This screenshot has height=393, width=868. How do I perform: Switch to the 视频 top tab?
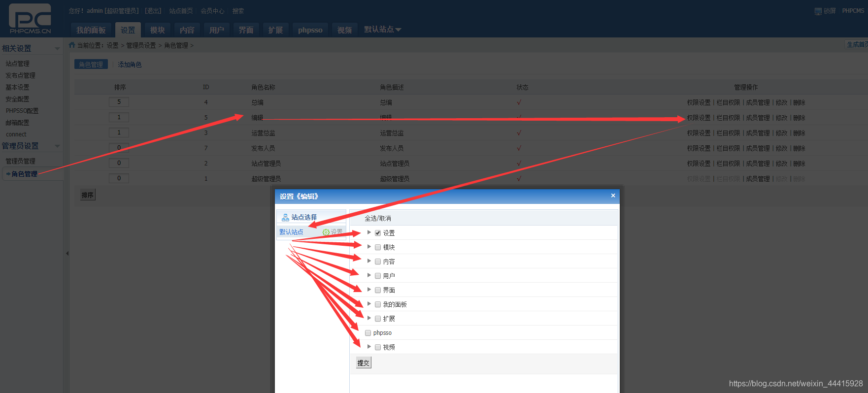pos(345,30)
